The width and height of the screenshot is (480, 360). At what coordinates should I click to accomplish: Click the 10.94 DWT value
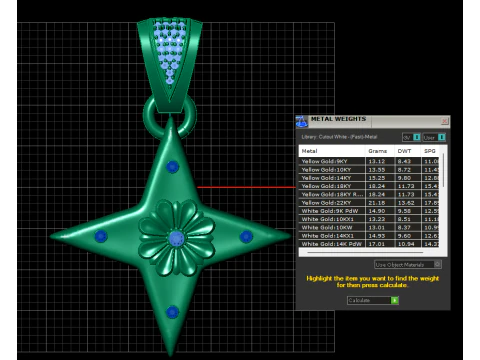click(x=406, y=244)
